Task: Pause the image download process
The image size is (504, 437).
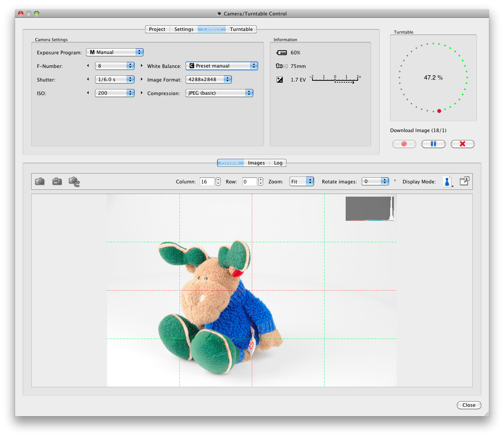Action: click(433, 144)
